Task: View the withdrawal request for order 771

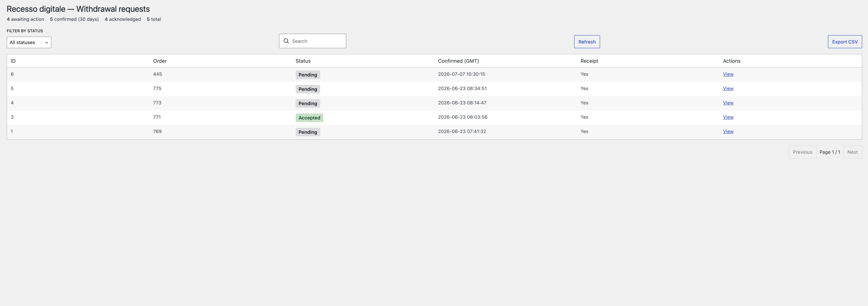Action: coord(728,117)
